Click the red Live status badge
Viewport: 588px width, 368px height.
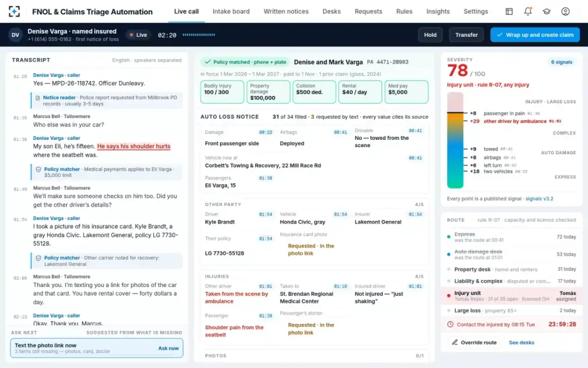[x=138, y=35]
